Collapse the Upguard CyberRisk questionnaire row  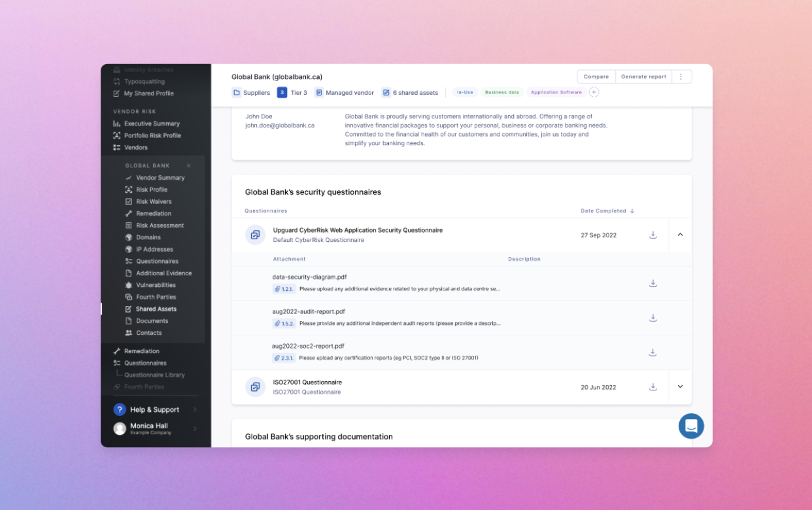click(x=680, y=235)
